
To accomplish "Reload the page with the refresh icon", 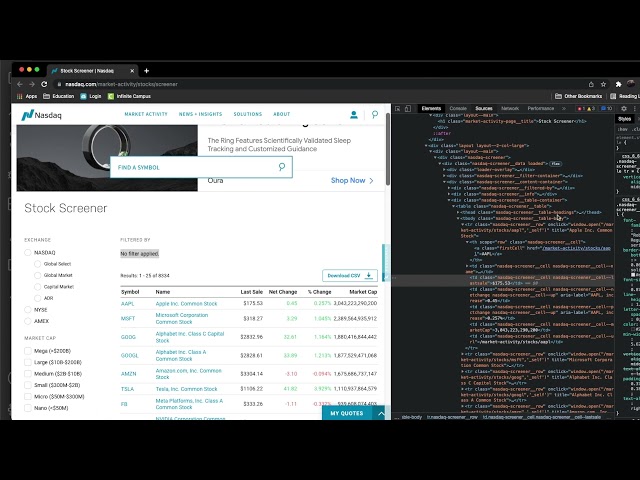I will (x=44, y=84).
